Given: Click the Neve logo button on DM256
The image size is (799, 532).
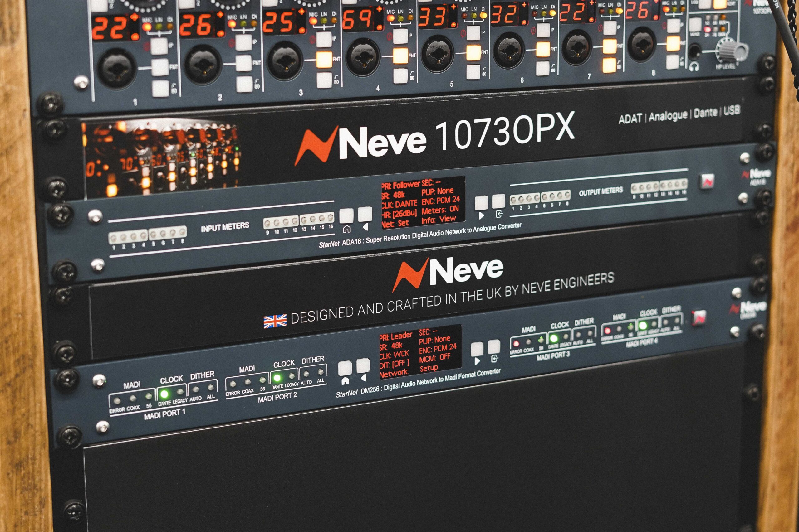Looking at the screenshot, I should coord(699,318).
